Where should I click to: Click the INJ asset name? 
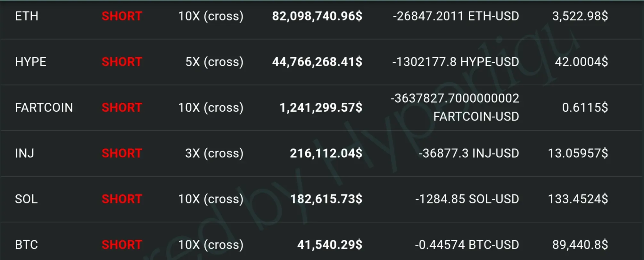(x=24, y=153)
